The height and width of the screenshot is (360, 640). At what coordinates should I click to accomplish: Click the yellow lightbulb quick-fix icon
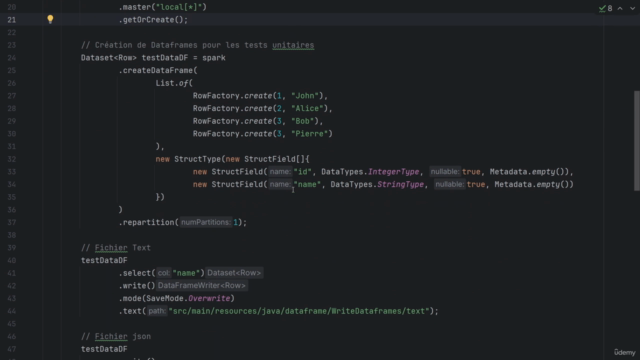pos(50,19)
